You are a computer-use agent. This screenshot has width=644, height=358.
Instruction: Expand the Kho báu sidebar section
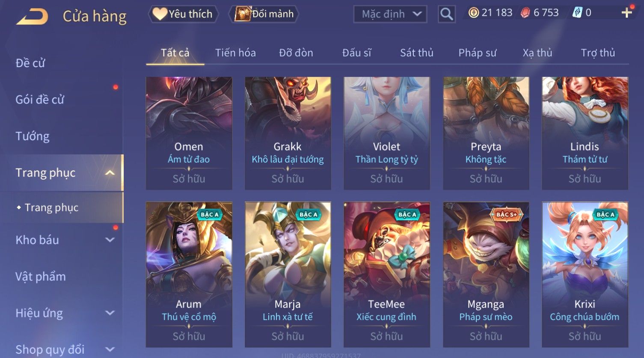click(110, 240)
